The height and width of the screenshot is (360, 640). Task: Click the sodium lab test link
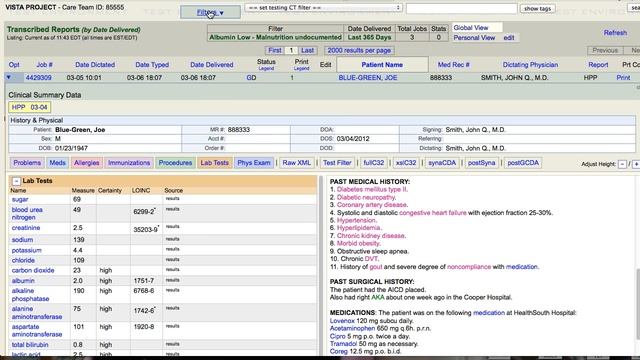pyautogui.click(x=22, y=240)
